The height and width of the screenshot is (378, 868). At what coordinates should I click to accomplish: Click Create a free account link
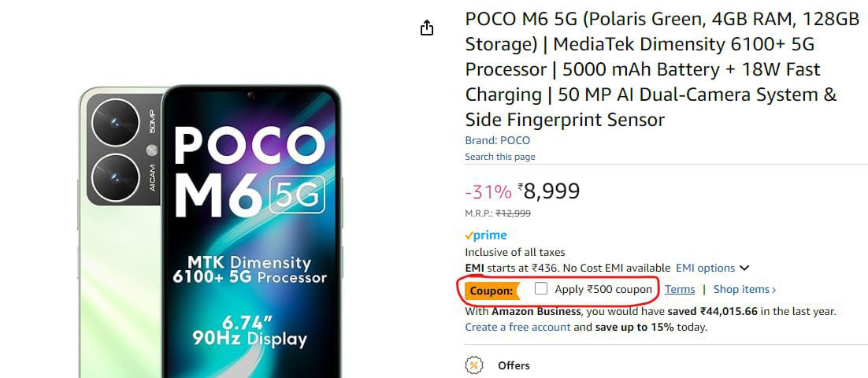click(517, 327)
